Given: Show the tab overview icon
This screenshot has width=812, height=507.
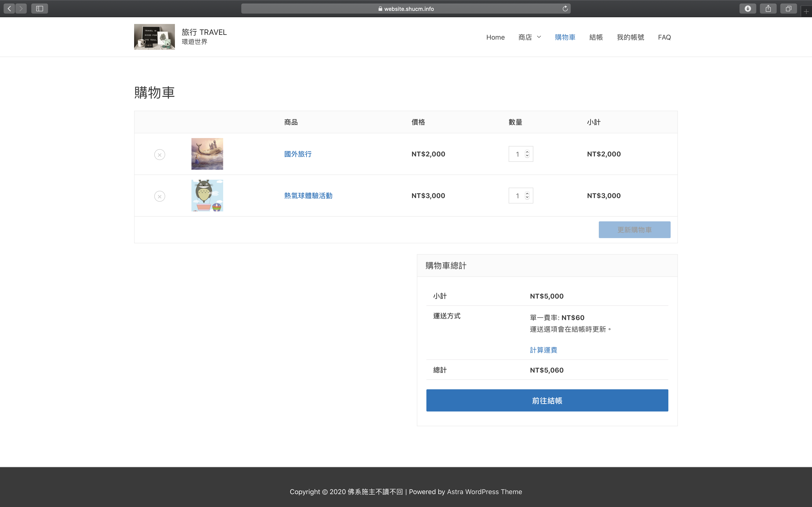Looking at the screenshot, I should point(788,9).
